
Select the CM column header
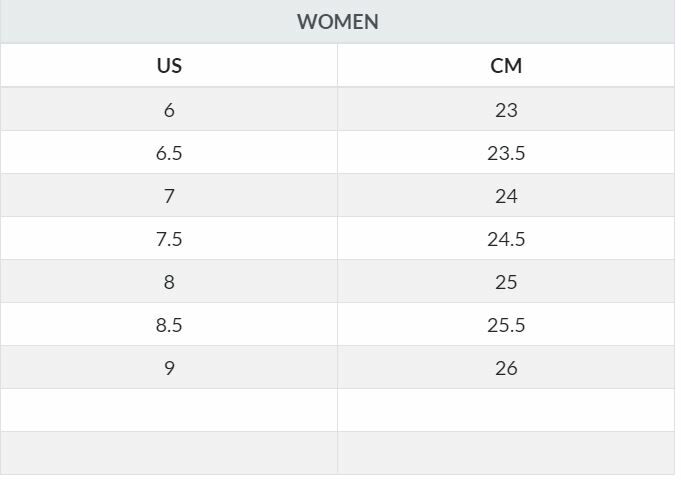coord(506,66)
